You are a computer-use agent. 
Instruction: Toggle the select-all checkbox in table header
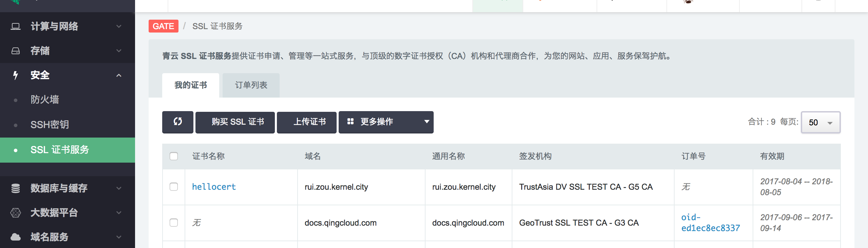(x=174, y=156)
